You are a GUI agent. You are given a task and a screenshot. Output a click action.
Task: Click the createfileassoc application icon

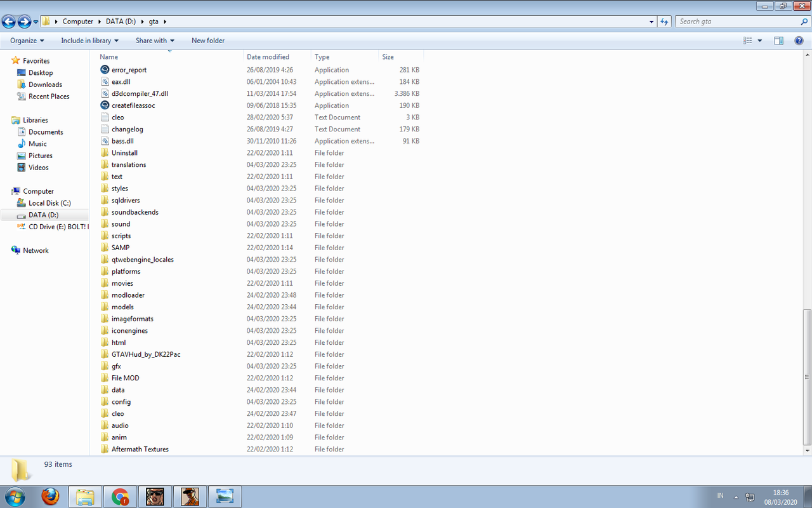tap(105, 105)
